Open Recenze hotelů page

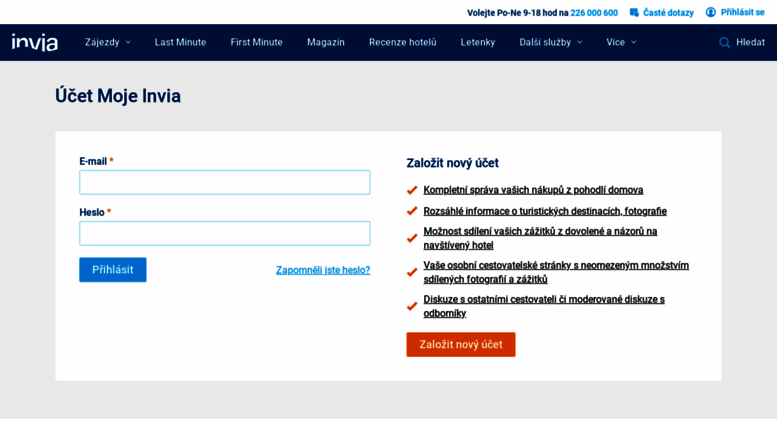click(402, 43)
